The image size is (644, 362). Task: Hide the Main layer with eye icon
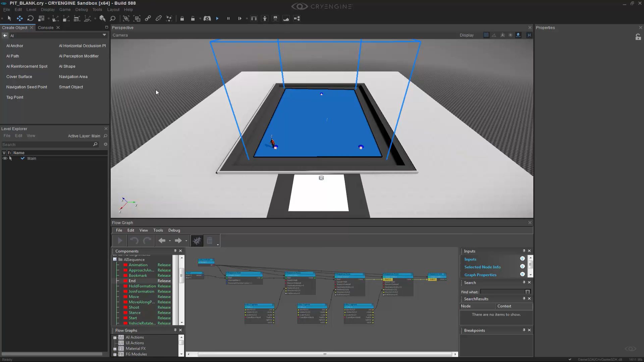pos(5,158)
